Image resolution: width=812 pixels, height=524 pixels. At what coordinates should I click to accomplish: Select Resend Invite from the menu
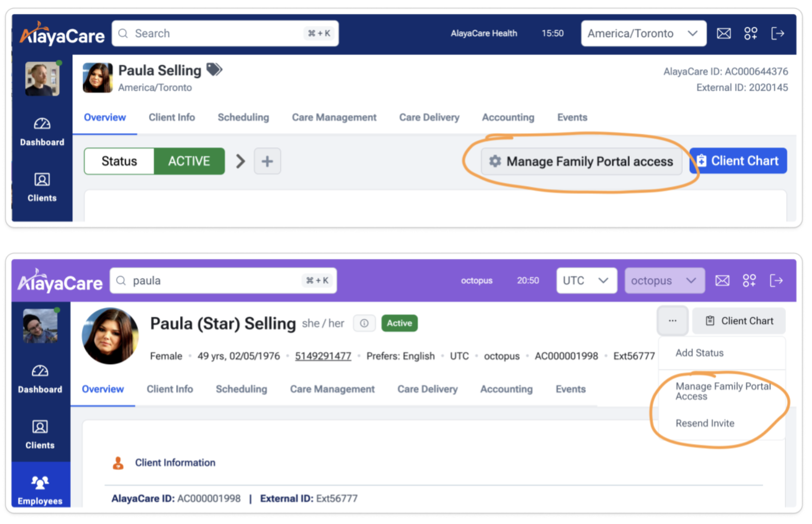tap(705, 423)
